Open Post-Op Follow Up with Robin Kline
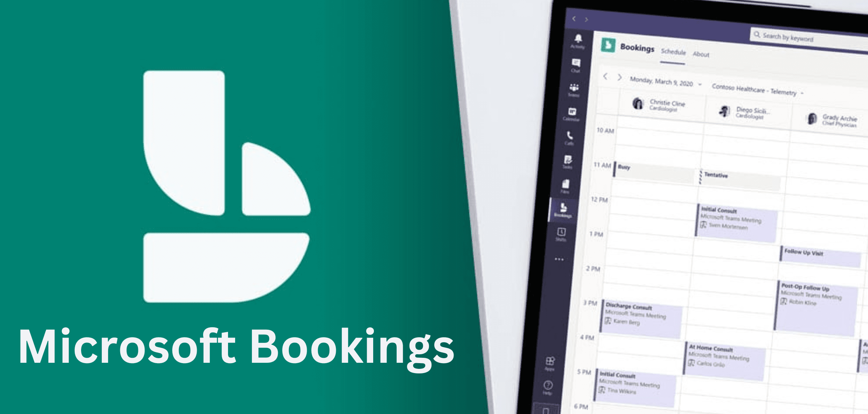Viewport: 868px width, 414px height. (816, 308)
